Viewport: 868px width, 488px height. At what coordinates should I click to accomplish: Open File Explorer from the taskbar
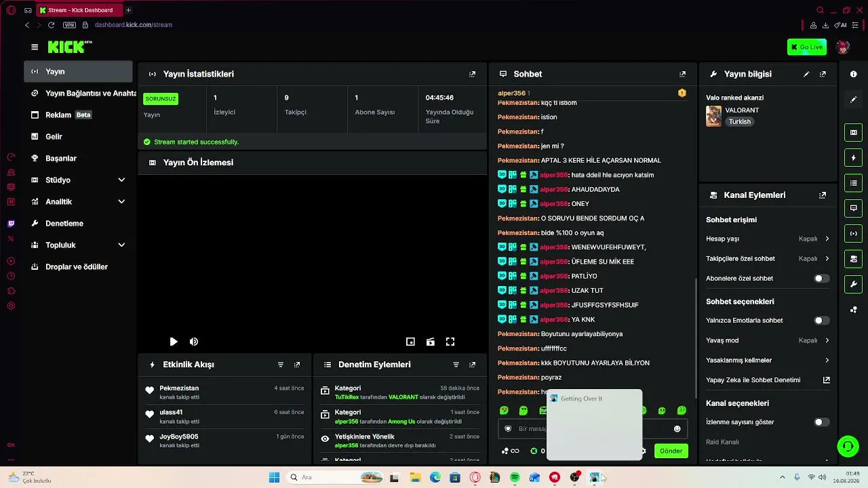click(415, 478)
